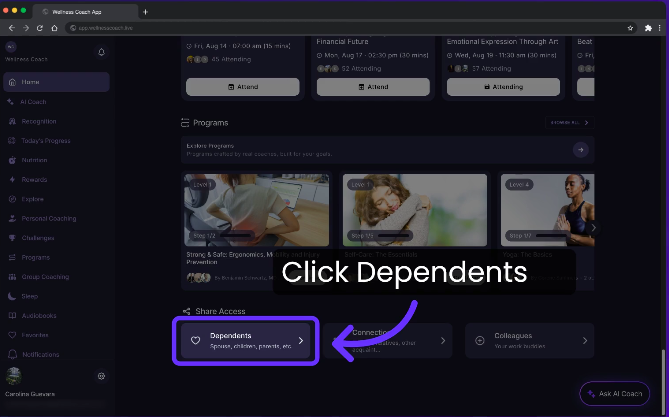Click the Share Access icon

(186, 311)
